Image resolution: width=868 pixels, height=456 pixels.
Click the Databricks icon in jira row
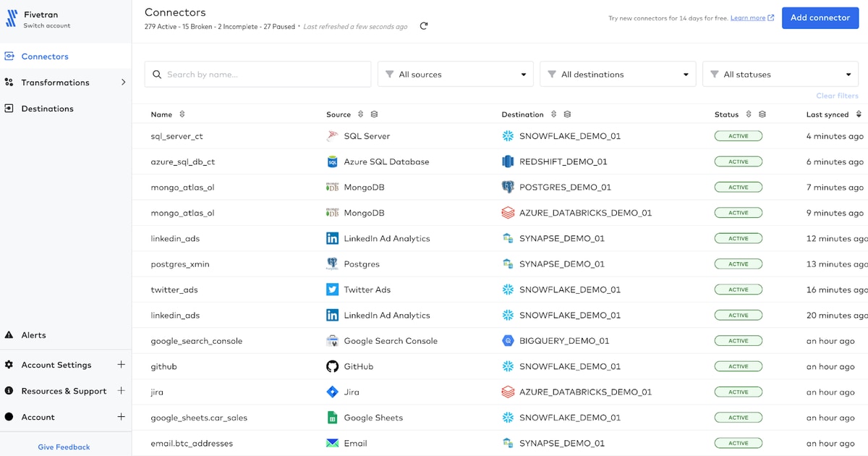tap(508, 392)
